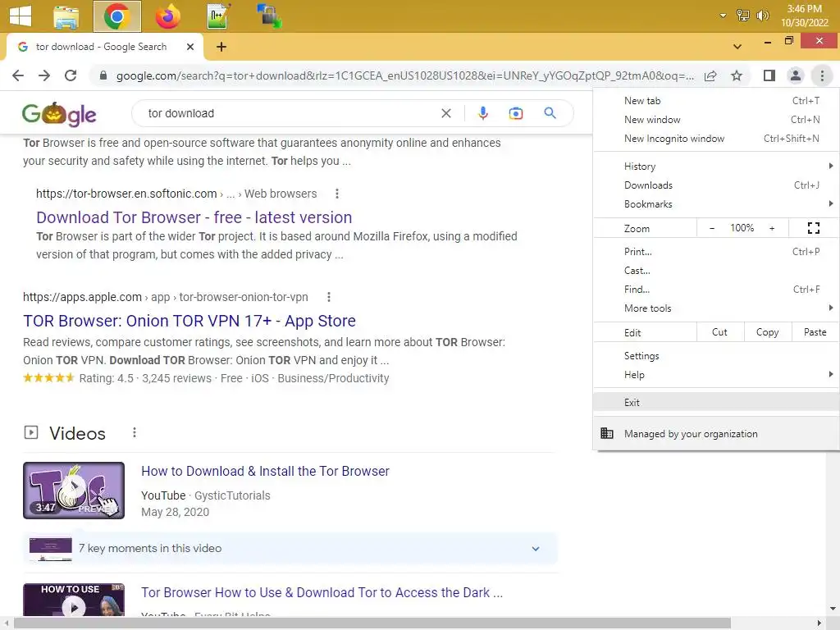Screen dimensions: 840x630
Task: Select New window menu entry
Action: 716,120
